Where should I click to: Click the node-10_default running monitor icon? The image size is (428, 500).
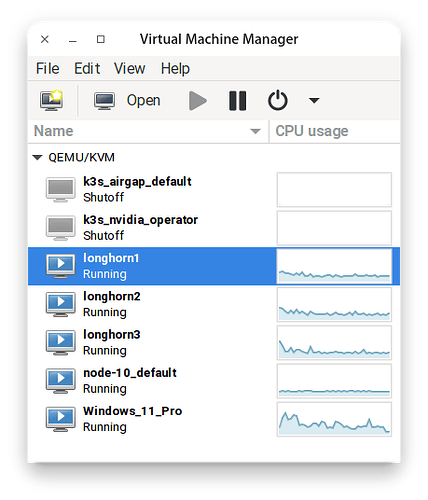[x=60, y=381]
